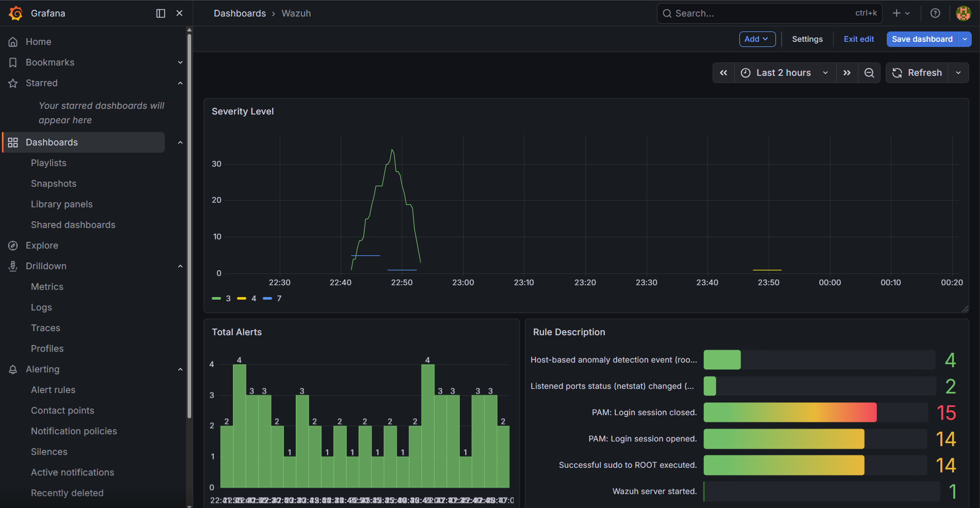980x508 pixels.
Task: Click the Home icon in sidebar
Action: (13, 42)
